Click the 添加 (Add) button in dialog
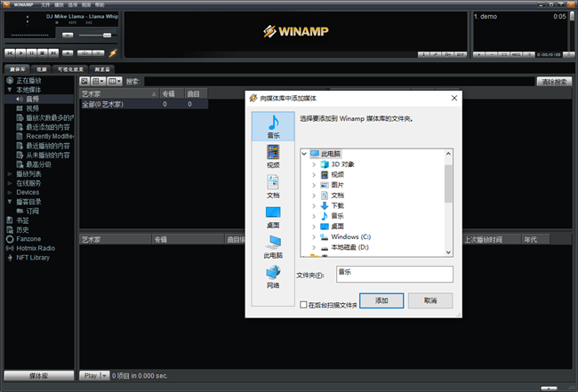The height and width of the screenshot is (392, 578). (x=381, y=300)
